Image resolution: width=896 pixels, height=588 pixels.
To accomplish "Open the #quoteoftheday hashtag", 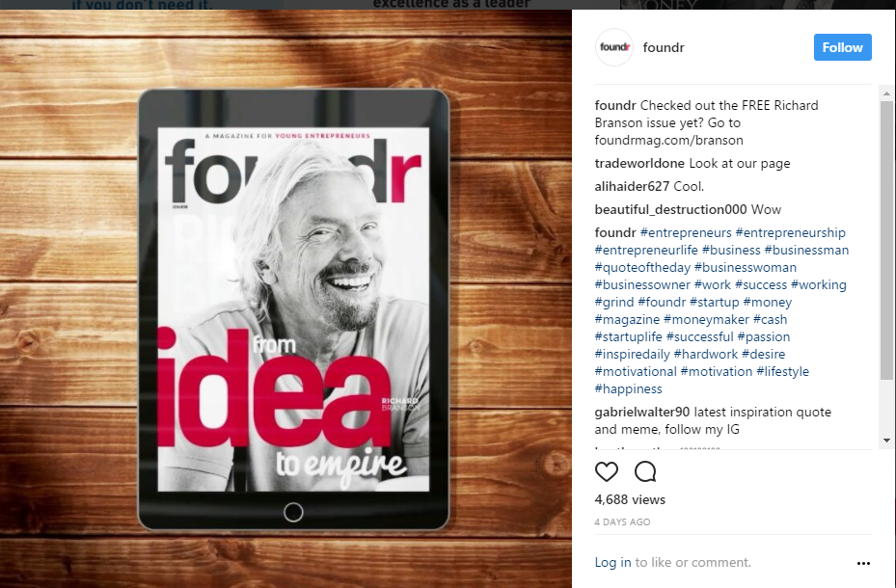I will pos(642,267).
